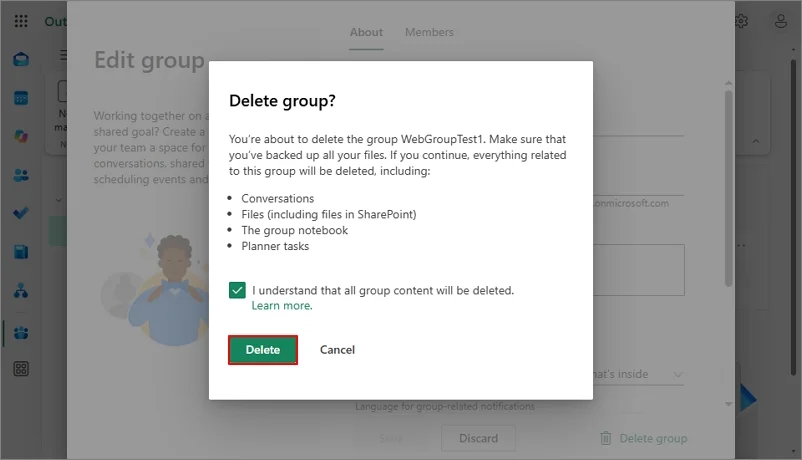Viewport: 802px width, 460px height.
Task: Open Groups in the sidebar
Action: click(x=21, y=333)
